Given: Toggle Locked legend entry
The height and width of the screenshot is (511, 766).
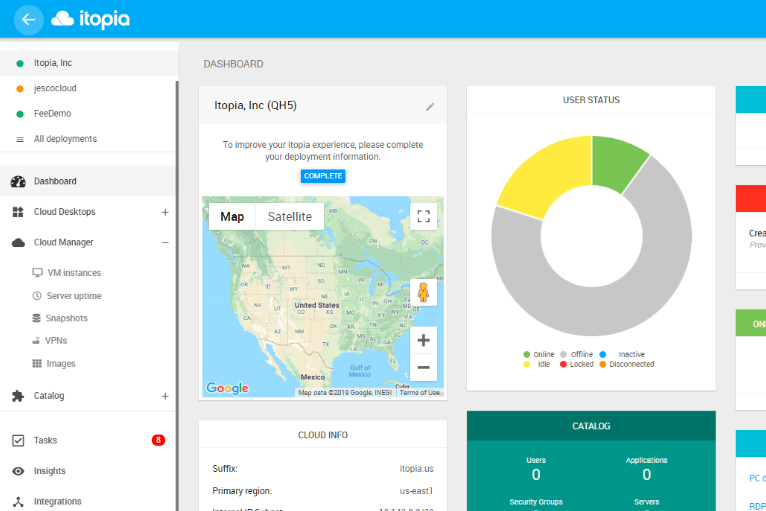Looking at the screenshot, I should tap(576, 364).
